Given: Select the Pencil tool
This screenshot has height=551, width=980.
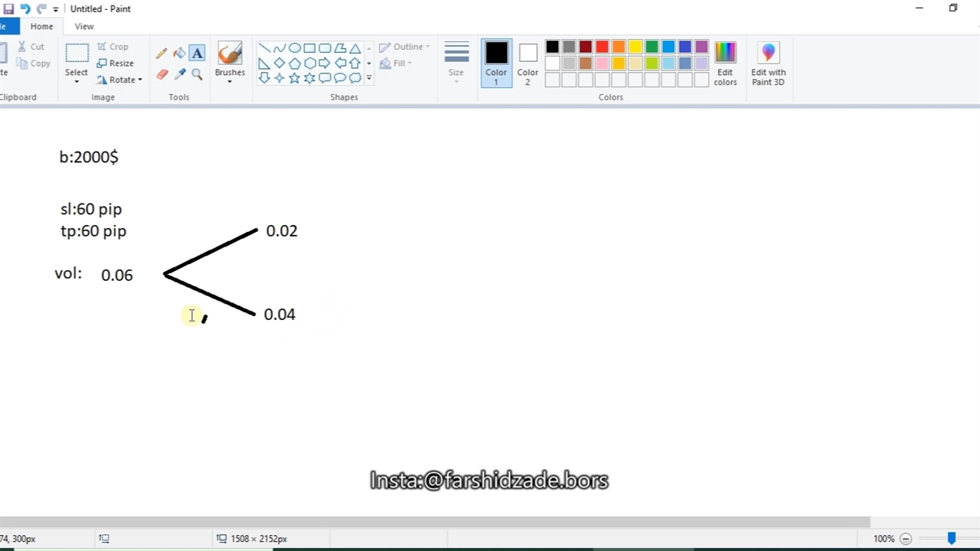Looking at the screenshot, I should click(162, 54).
